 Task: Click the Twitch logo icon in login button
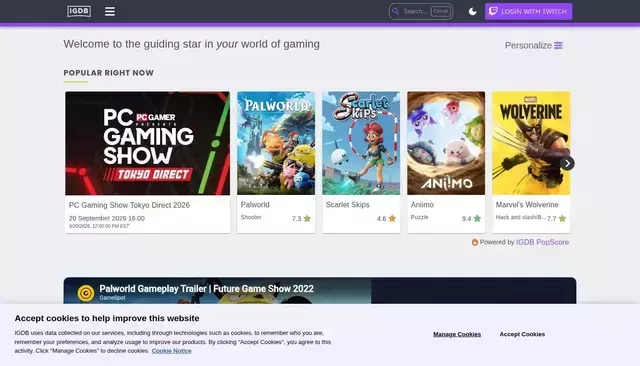tap(493, 11)
